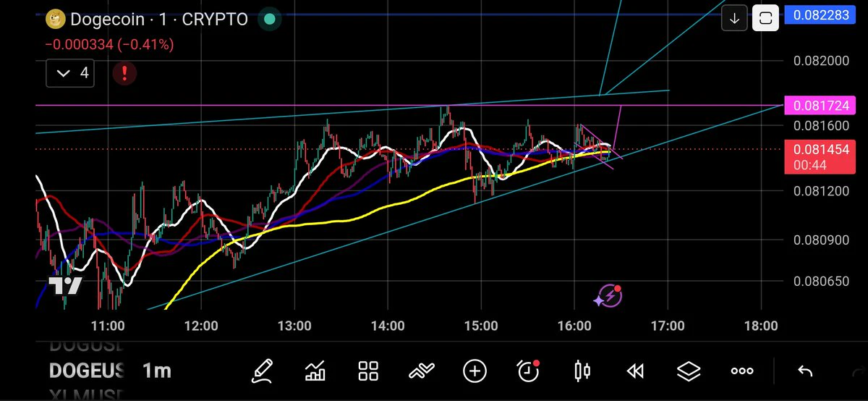This screenshot has width=868, height=401.
Task: Click the 0.081600 price axis label
Action: click(821, 125)
